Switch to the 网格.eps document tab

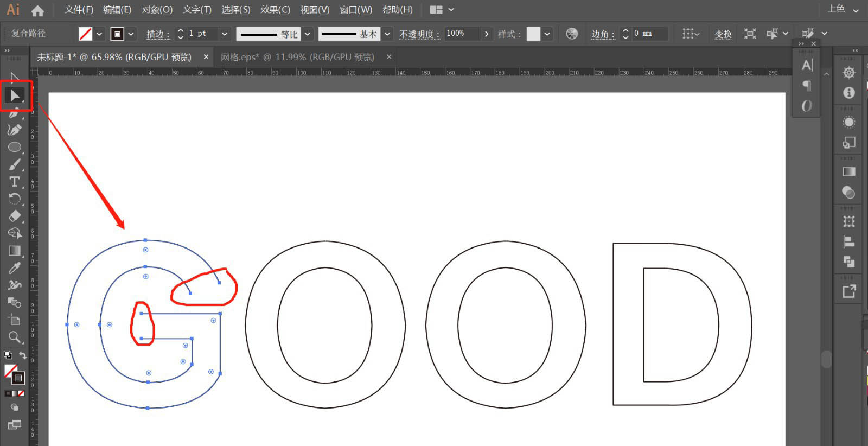pos(297,57)
